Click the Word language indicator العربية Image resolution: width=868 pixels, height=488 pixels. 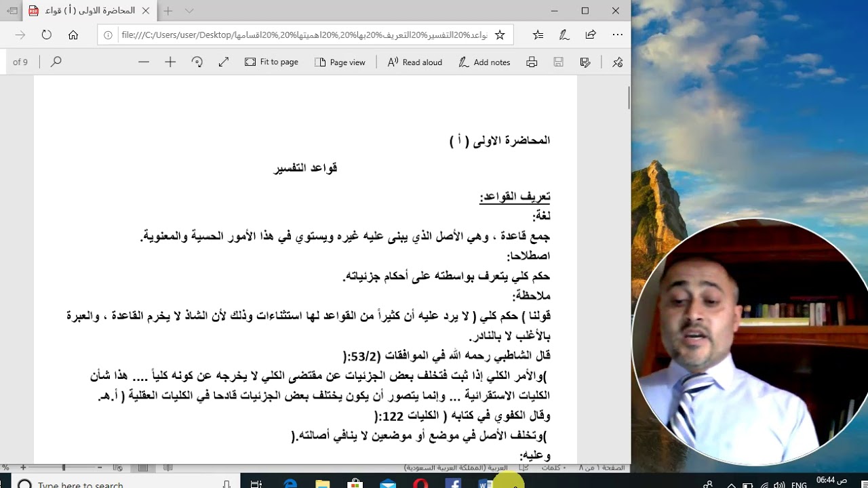pyautogui.click(x=455, y=468)
